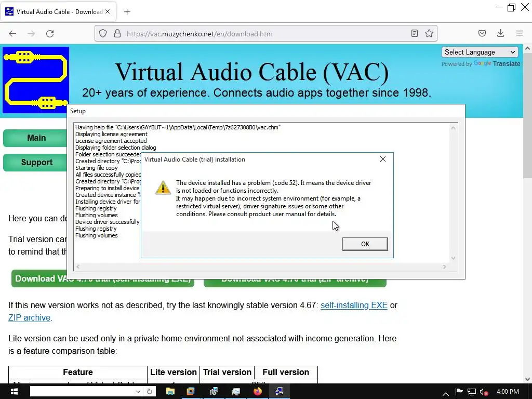Go back to the previous browser page
This screenshot has width=532, height=399.
point(12,34)
